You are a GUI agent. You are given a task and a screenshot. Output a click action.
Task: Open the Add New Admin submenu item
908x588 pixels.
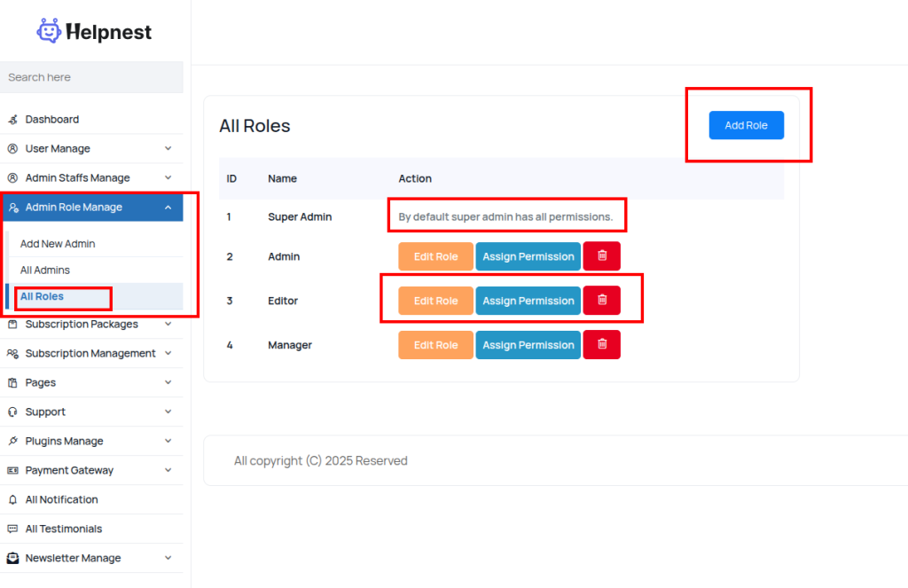(58, 244)
